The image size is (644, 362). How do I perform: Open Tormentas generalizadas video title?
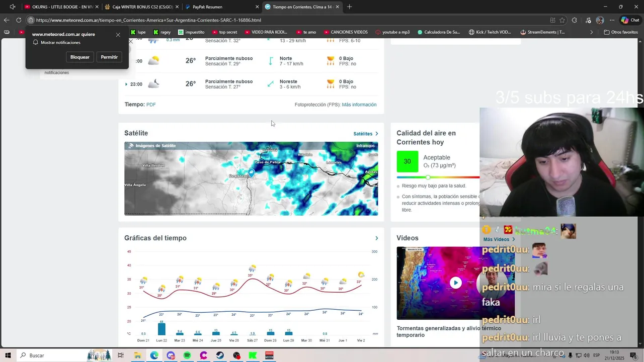(x=449, y=331)
